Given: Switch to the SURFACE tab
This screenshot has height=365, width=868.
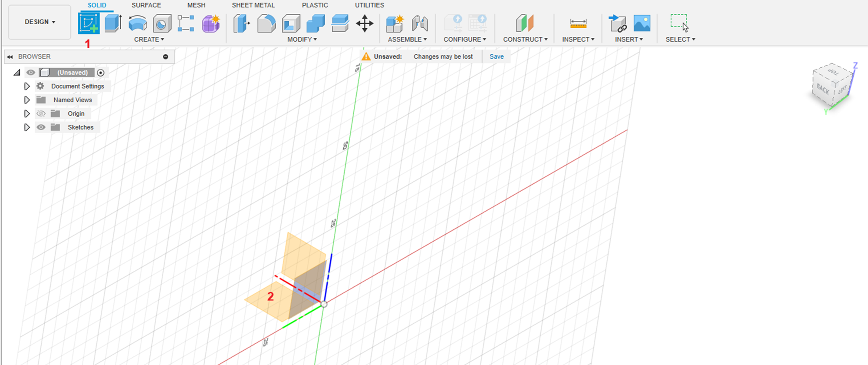Looking at the screenshot, I should [146, 5].
